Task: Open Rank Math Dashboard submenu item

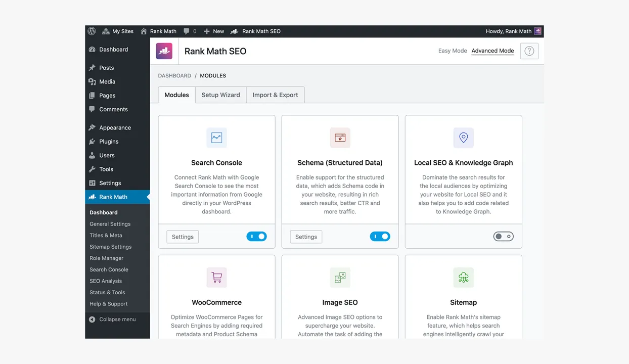Action: (104, 213)
